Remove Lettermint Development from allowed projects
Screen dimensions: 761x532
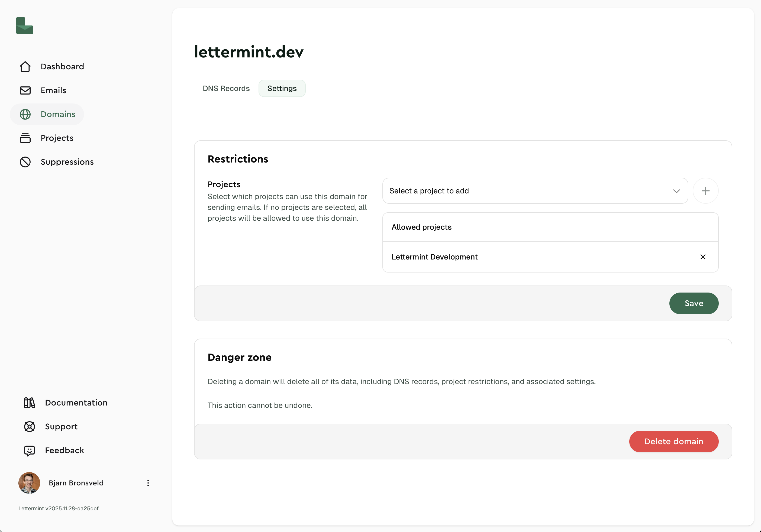point(703,257)
